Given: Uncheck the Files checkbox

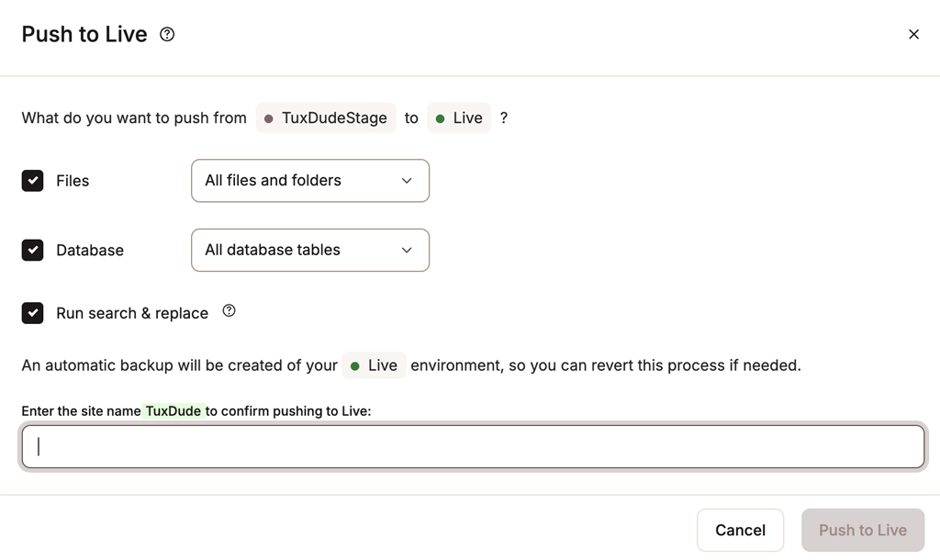Looking at the screenshot, I should pos(33,181).
